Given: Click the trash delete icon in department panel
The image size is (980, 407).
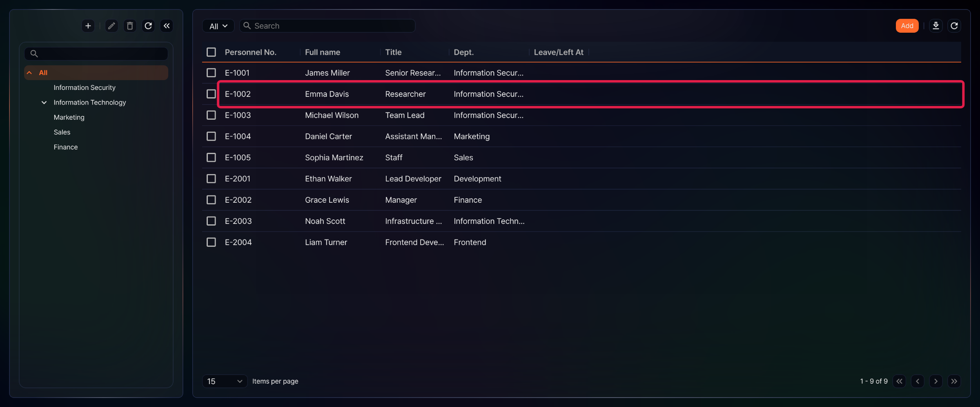Looking at the screenshot, I should [130, 26].
